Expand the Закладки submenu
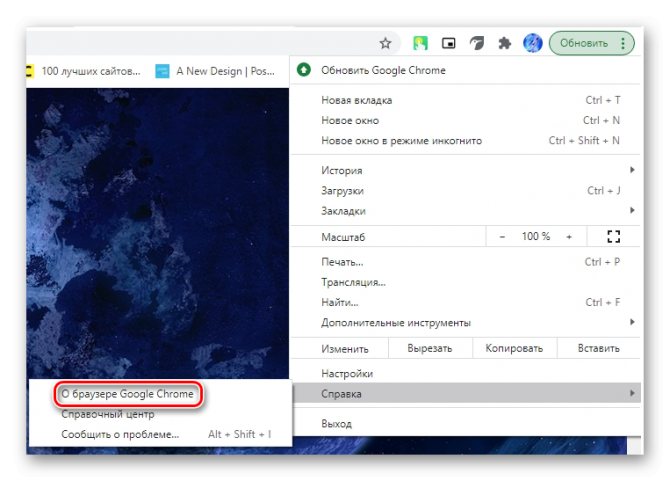Viewport: 670px width, 481px height. point(466,211)
